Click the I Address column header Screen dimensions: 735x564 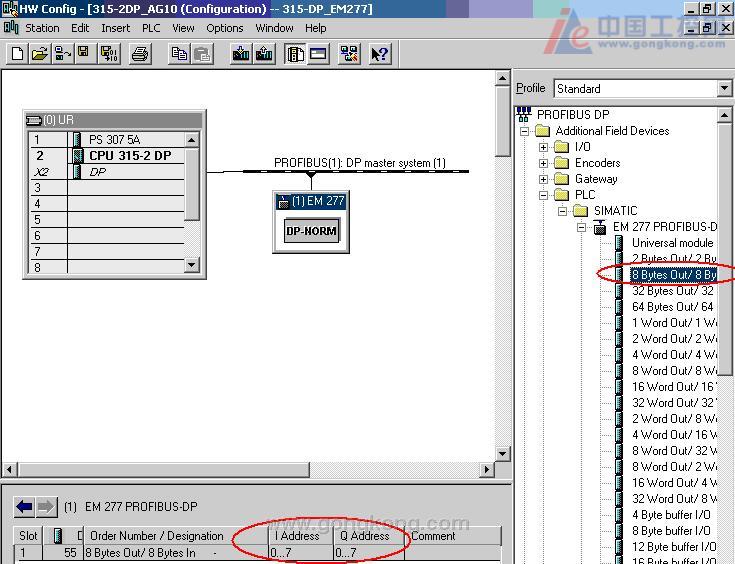301,536
